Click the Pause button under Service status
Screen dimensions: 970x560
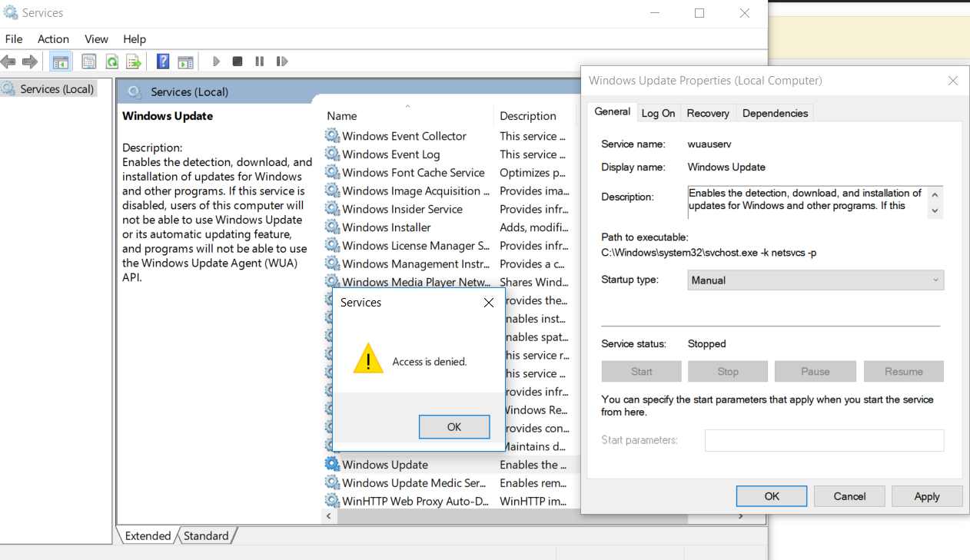tap(816, 372)
